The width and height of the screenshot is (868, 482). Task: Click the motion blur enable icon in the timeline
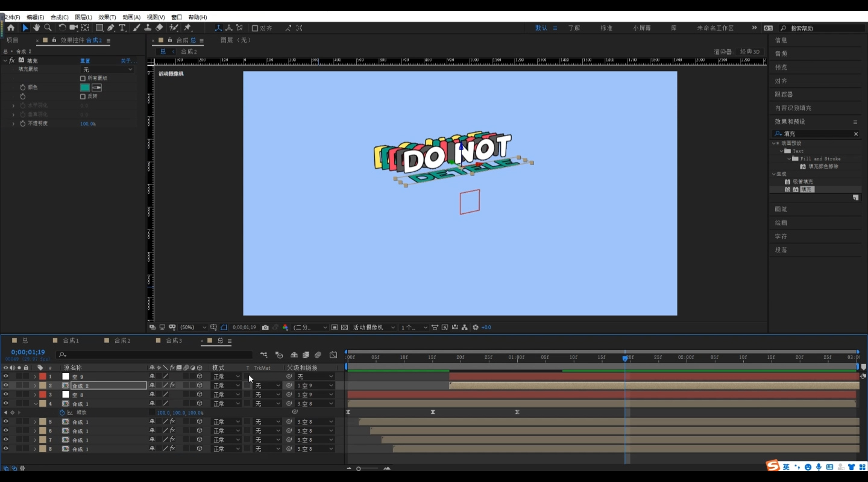click(318, 355)
